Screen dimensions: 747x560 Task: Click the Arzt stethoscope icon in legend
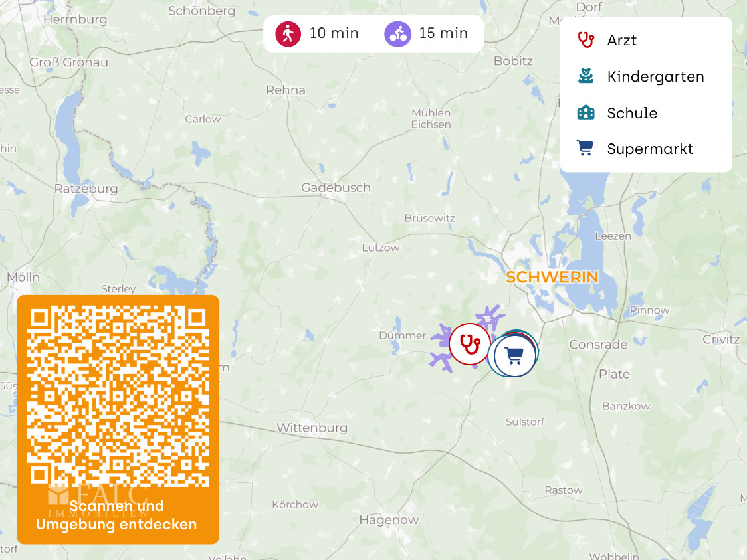pyautogui.click(x=586, y=40)
